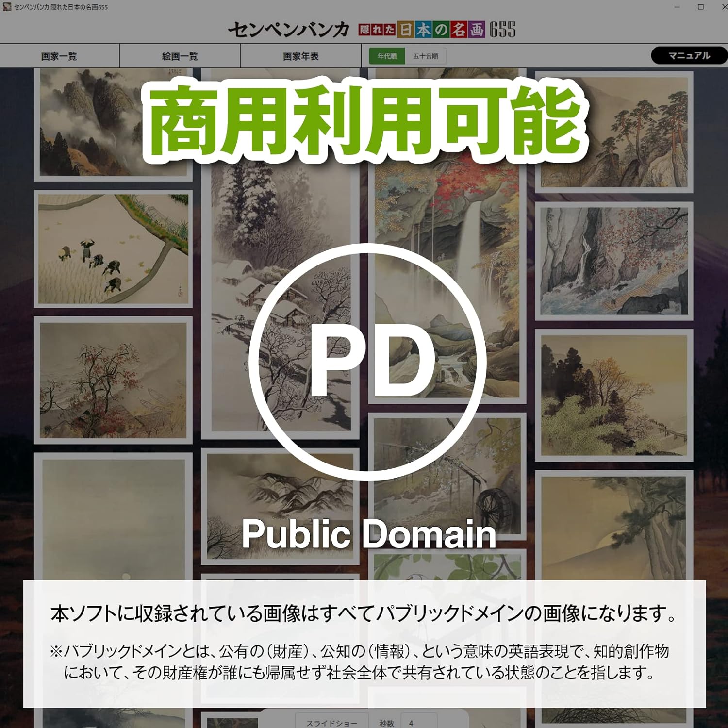Switch to the 絵画一覧 tab
The image size is (728, 728).
click(180, 56)
